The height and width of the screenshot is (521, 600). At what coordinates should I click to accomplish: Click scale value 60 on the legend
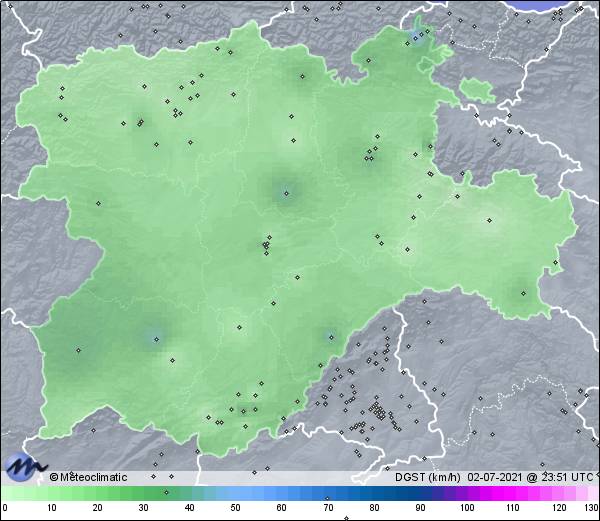click(x=282, y=508)
